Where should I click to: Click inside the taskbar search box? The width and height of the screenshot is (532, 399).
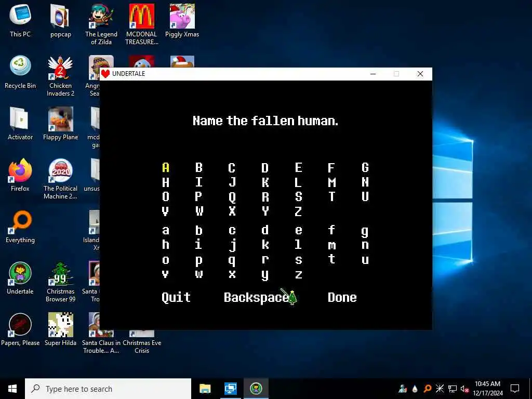[108, 389]
